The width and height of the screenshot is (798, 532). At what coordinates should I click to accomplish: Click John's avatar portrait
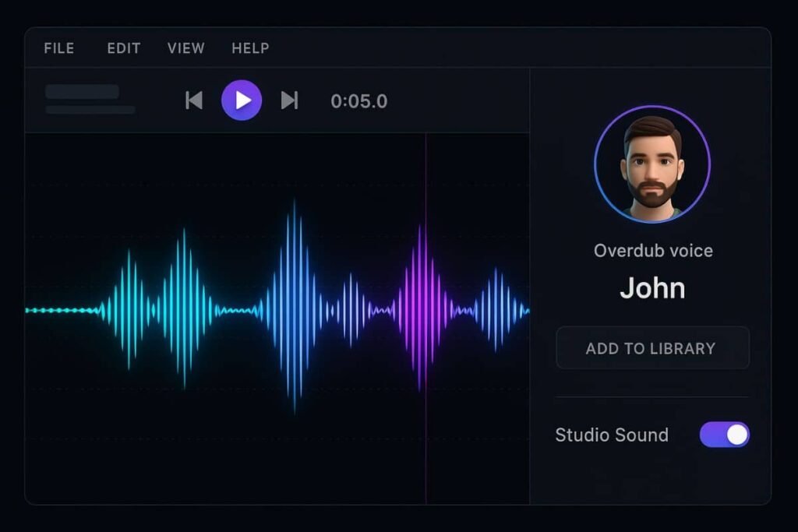pos(653,164)
